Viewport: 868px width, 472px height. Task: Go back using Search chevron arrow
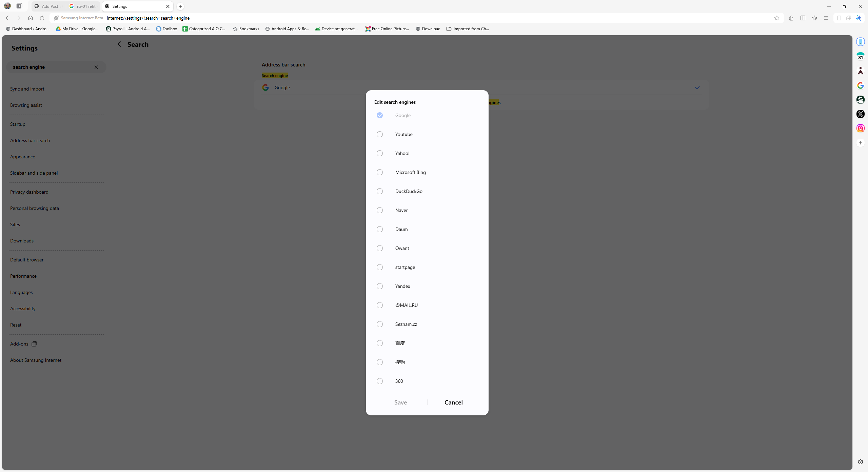119,44
